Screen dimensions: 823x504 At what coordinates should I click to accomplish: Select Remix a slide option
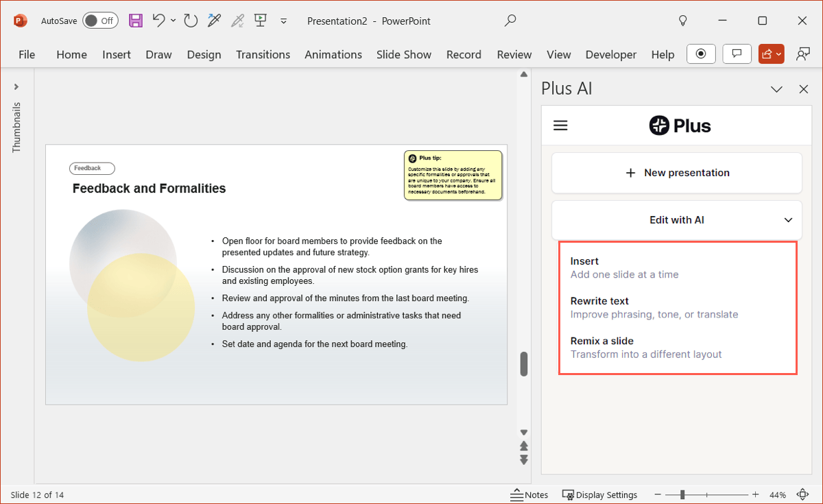601,341
